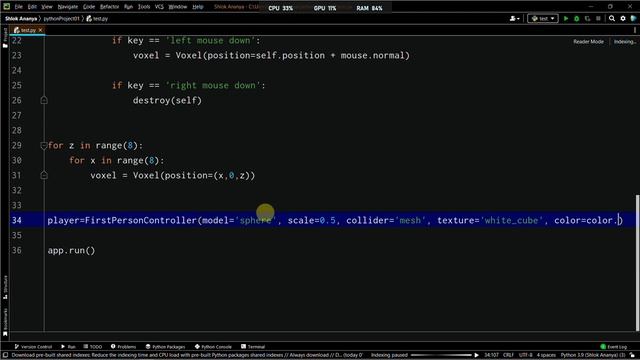
Task: Select Shlok Ananya breadcrumb
Action: coord(21,19)
